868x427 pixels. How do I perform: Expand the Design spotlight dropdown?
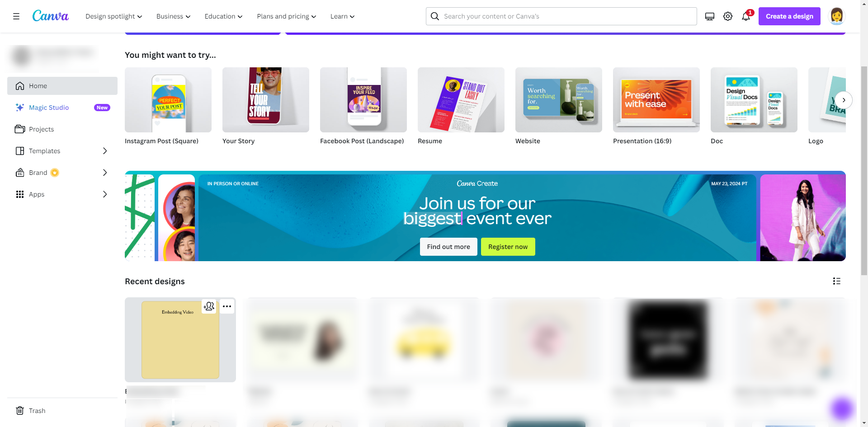click(114, 16)
